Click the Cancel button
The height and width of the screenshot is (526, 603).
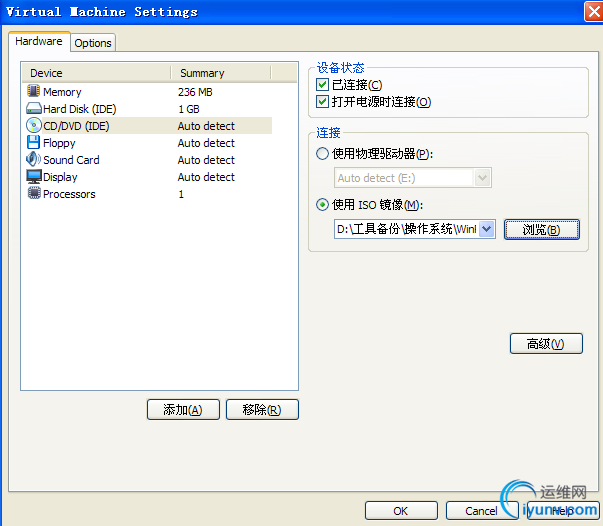pos(481,511)
